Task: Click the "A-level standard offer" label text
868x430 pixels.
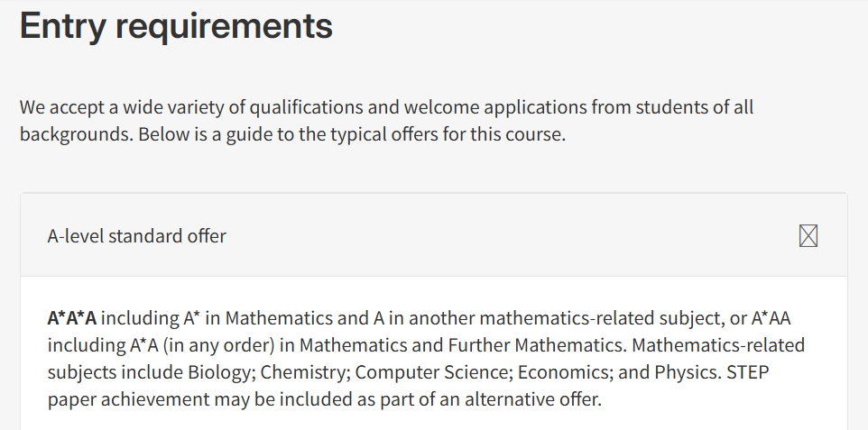Action: coord(137,236)
